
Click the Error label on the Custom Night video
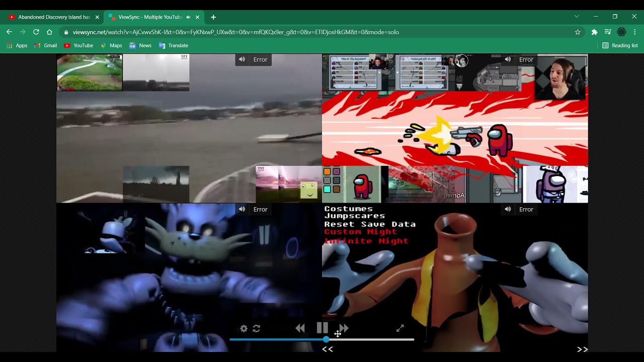[526, 209]
